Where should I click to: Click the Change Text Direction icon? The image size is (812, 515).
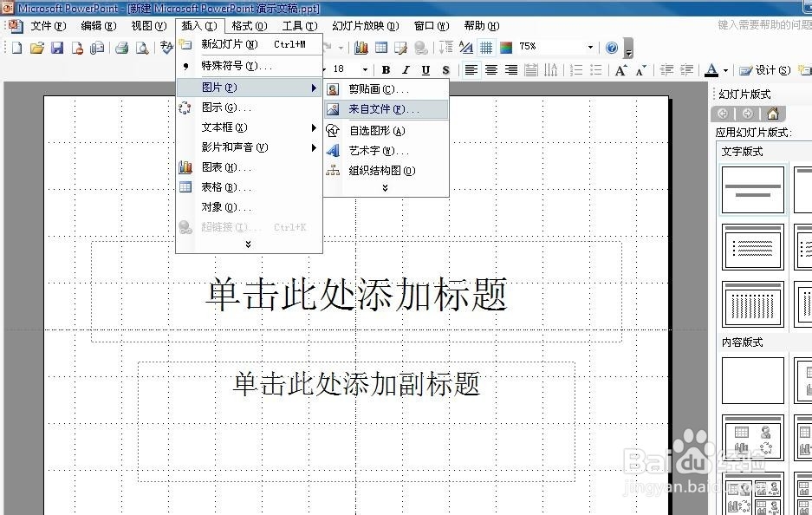tap(551, 70)
